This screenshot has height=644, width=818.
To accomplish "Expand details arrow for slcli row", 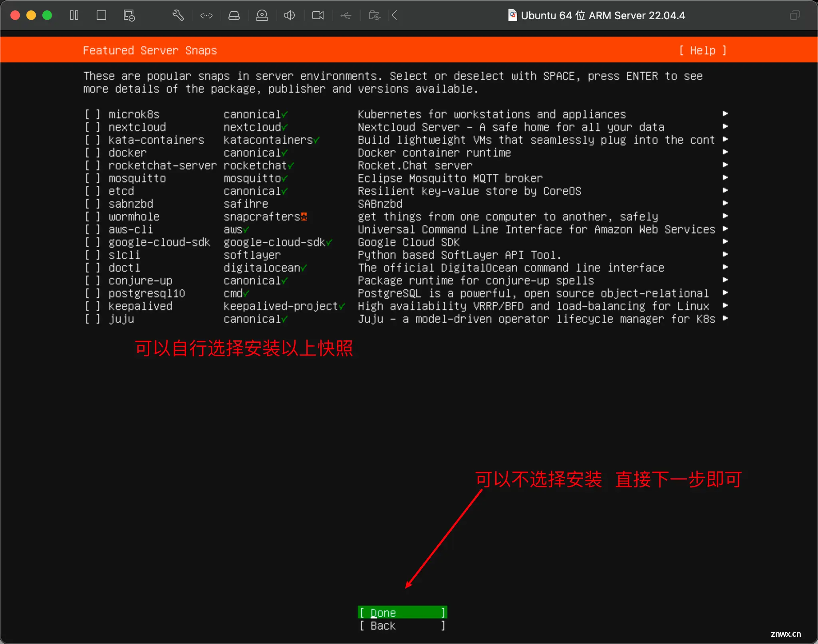I will [x=725, y=254].
